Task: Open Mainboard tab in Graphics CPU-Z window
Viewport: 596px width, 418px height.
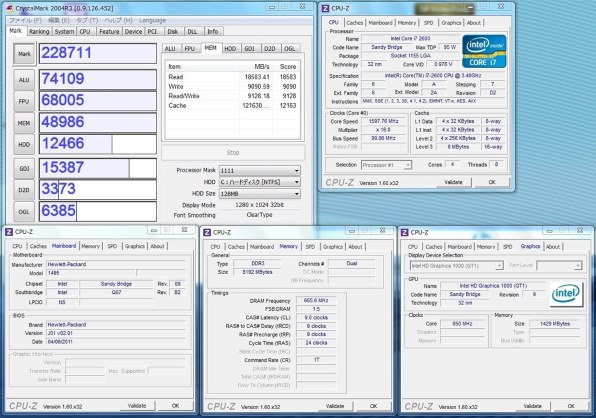Action: 460,247
